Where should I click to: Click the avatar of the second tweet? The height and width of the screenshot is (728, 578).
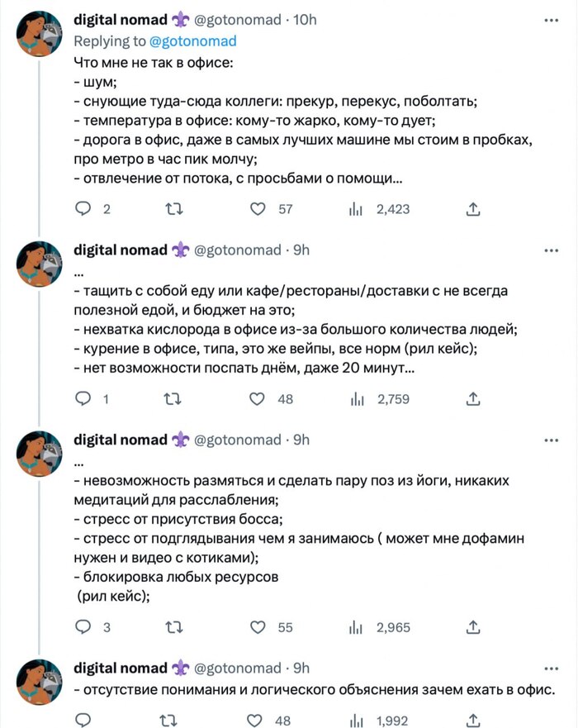click(39, 264)
